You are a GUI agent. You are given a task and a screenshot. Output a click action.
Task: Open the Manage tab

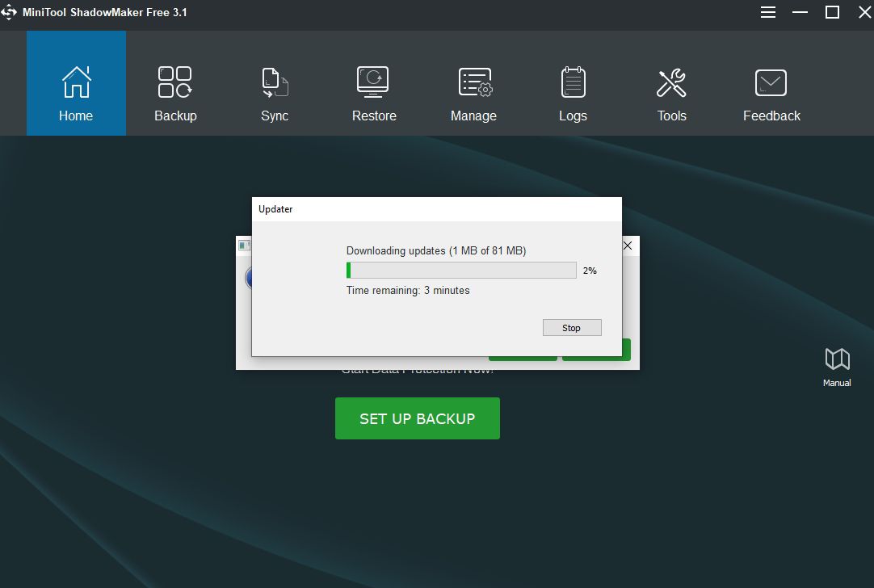coord(473,83)
